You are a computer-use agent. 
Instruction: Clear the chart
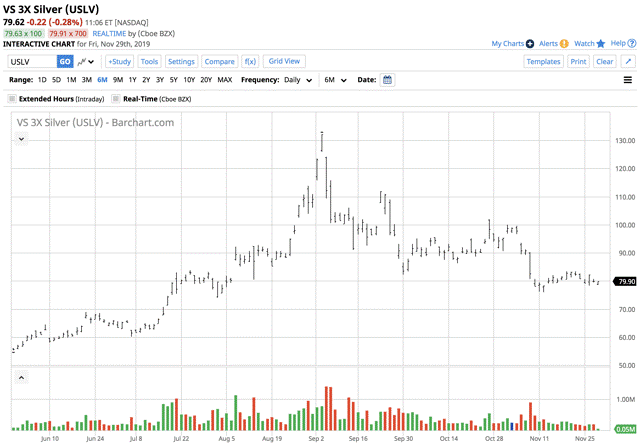pyautogui.click(x=604, y=62)
